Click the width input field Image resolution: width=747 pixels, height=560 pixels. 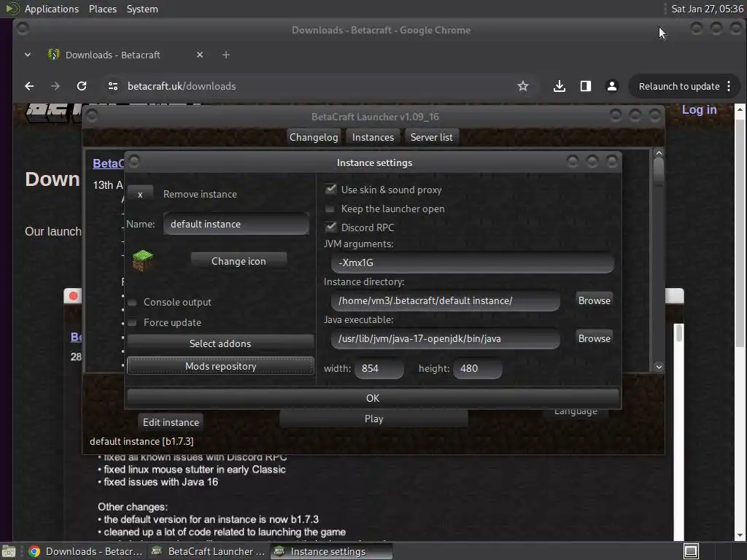point(379,368)
